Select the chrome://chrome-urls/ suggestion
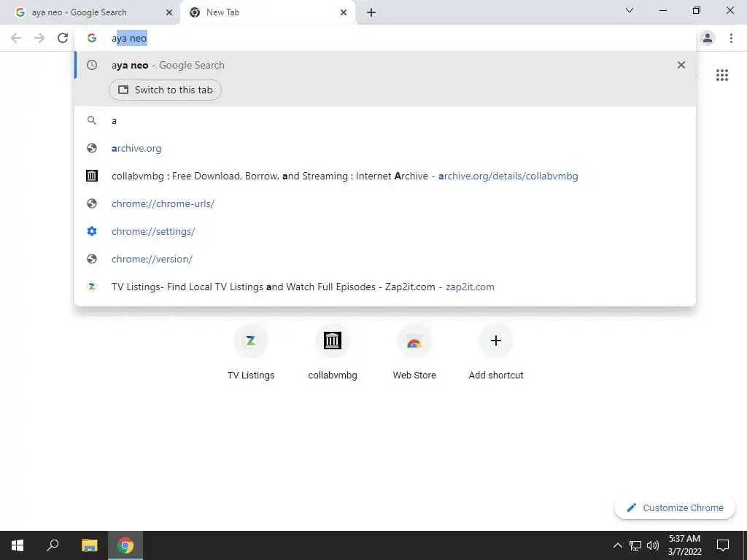 coord(385,203)
